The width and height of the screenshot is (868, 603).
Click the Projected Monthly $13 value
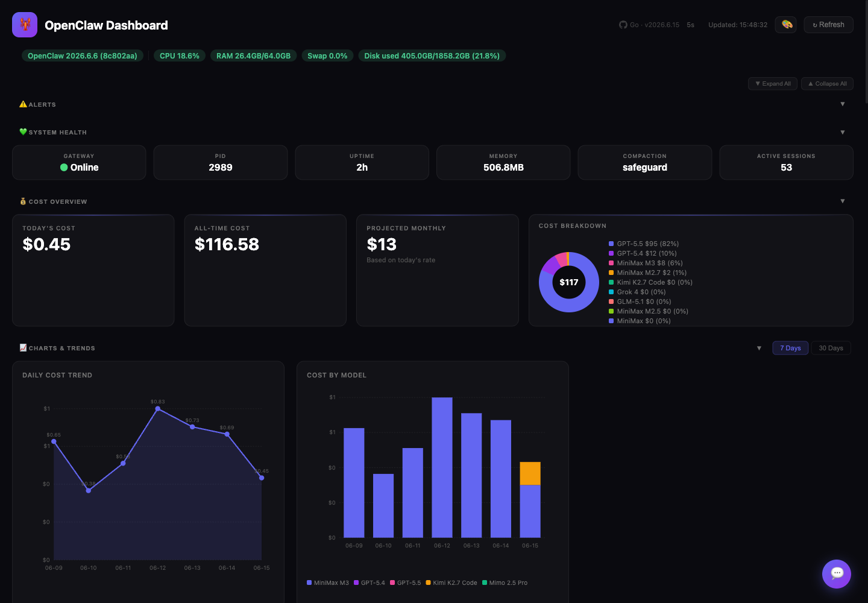click(x=382, y=244)
